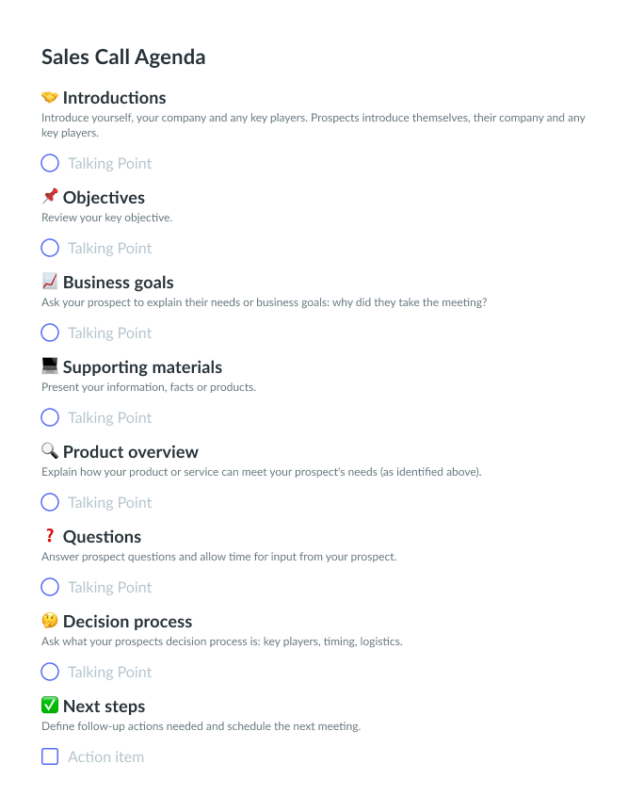Tick the Action item checkbox under Next steps
The image size is (644, 812).
pos(50,756)
